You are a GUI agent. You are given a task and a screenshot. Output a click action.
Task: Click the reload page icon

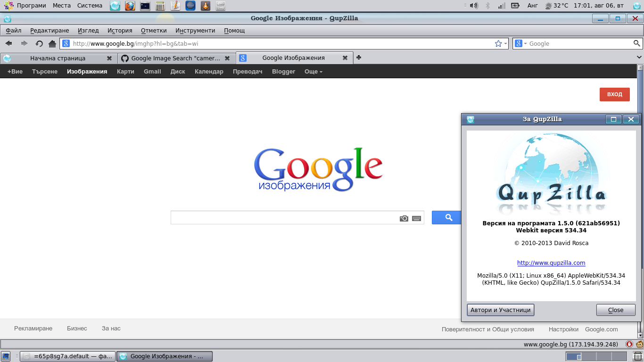pyautogui.click(x=39, y=43)
